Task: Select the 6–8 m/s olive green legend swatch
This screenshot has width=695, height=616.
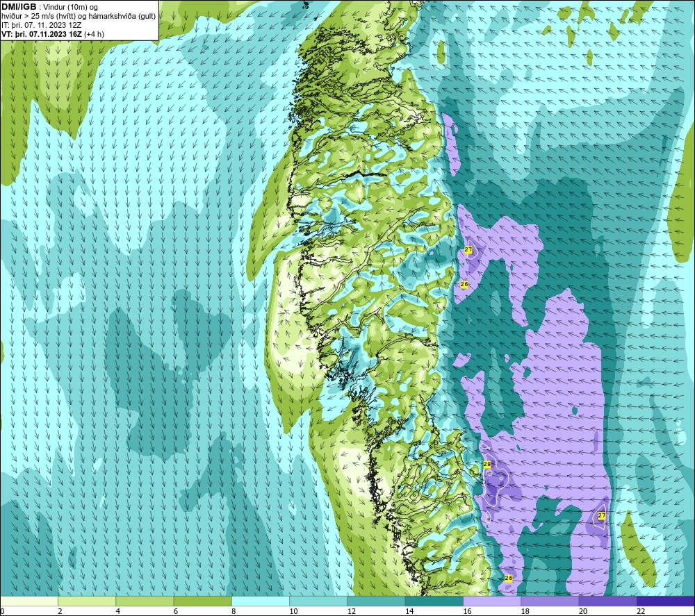Action: pos(202,601)
